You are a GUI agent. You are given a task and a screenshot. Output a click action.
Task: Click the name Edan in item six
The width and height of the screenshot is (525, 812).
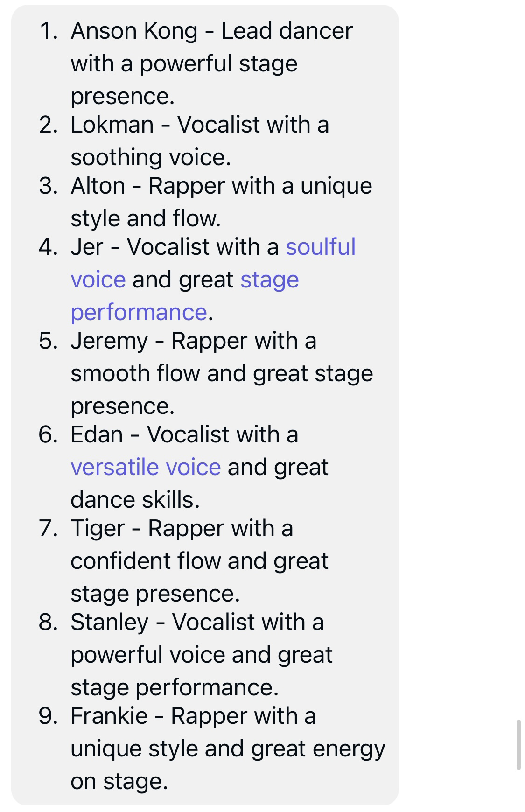[x=97, y=434]
